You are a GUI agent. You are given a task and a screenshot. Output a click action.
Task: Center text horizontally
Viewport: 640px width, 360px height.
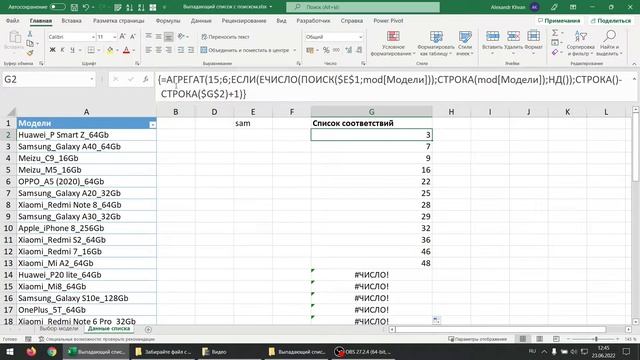tap(158, 50)
